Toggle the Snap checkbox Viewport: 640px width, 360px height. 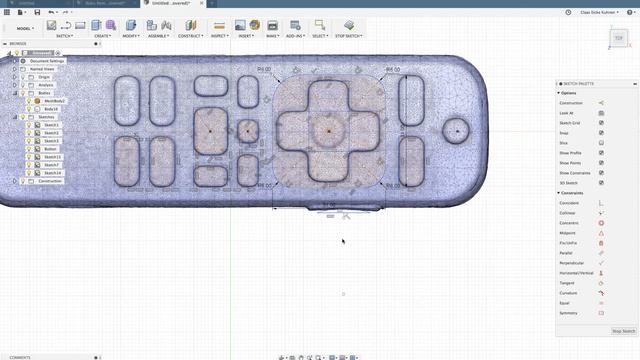(601, 133)
